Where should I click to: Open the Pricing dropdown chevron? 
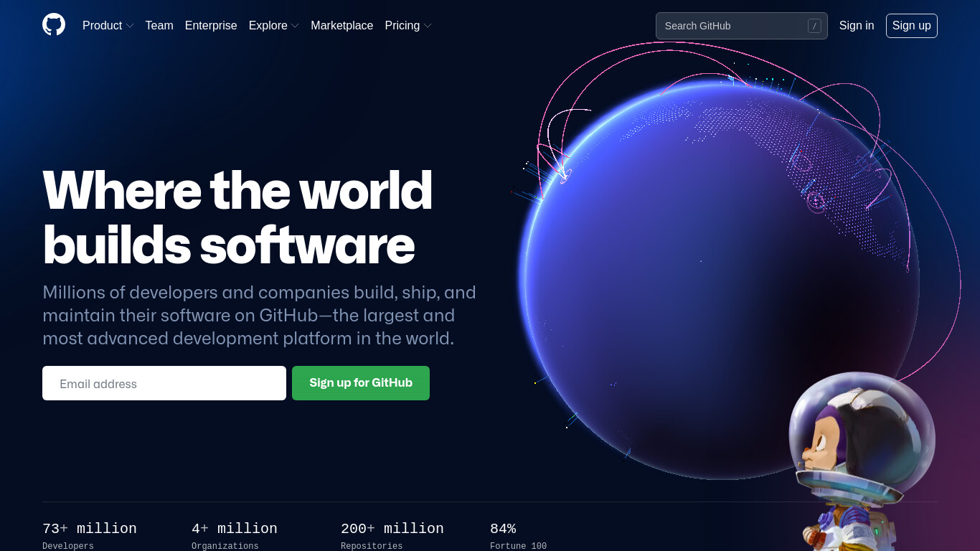tap(428, 26)
